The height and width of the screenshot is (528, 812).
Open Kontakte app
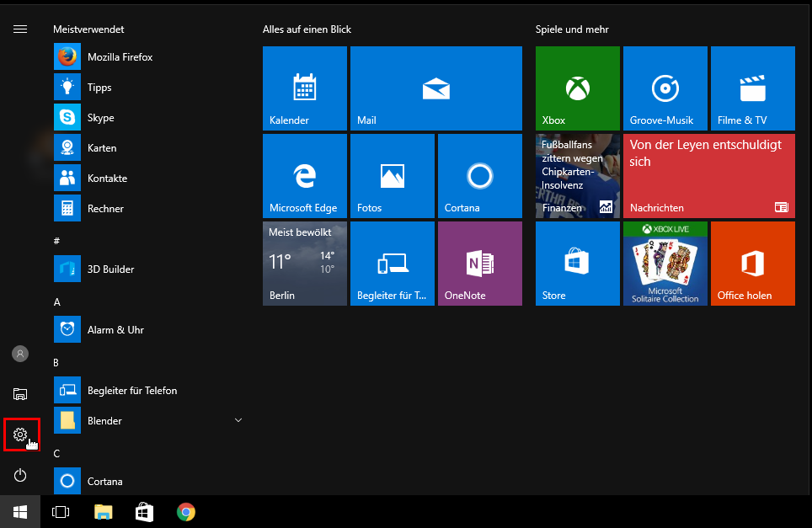[147, 178]
